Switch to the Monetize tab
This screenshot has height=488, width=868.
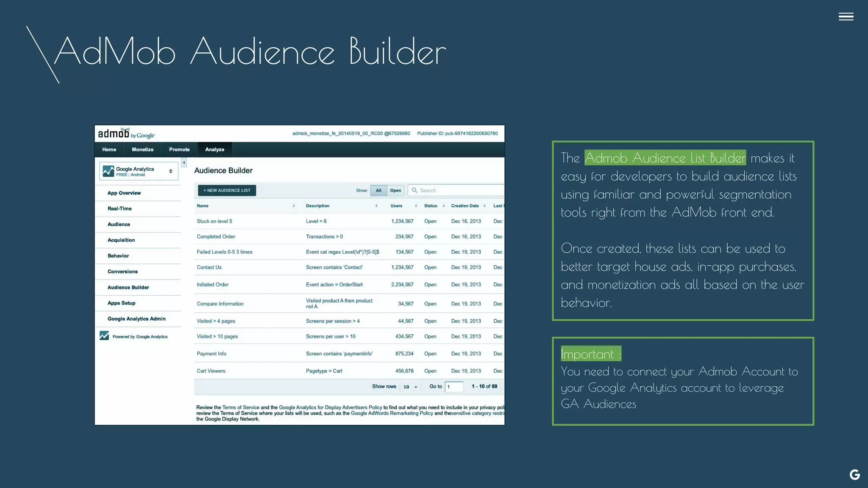(x=142, y=150)
